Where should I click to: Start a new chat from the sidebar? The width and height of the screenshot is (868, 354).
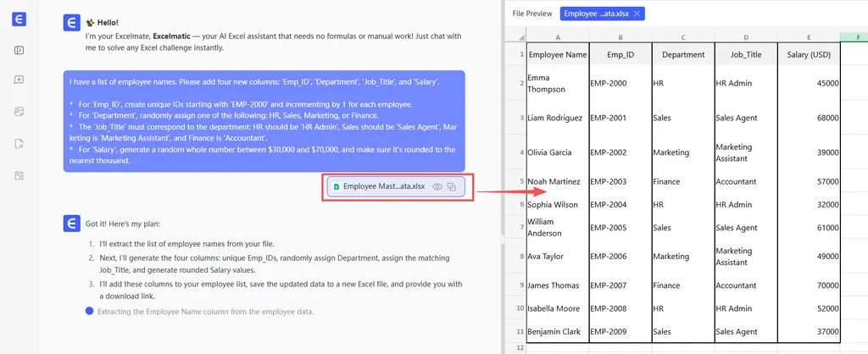pos(19,80)
